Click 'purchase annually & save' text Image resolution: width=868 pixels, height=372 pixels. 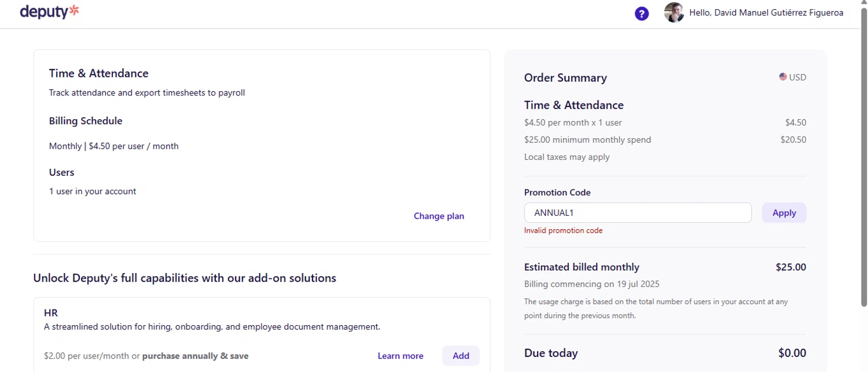click(x=196, y=356)
